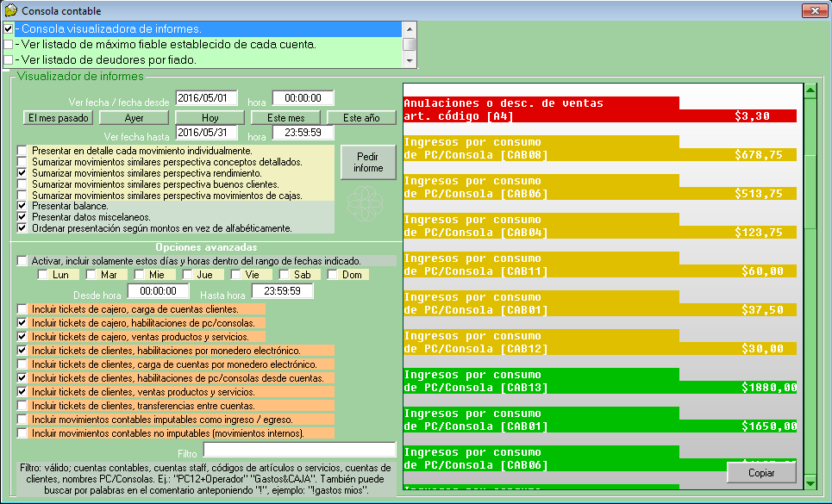Enable 'tickets de clientes, transferencias entre cuentas'
The width and height of the screenshot is (832, 504).
click(x=22, y=406)
